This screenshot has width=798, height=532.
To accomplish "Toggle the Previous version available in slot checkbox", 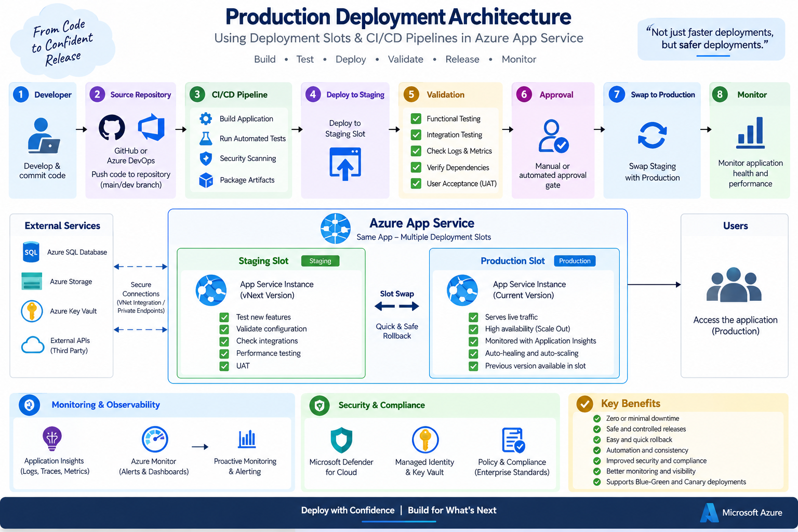I will pos(473,366).
